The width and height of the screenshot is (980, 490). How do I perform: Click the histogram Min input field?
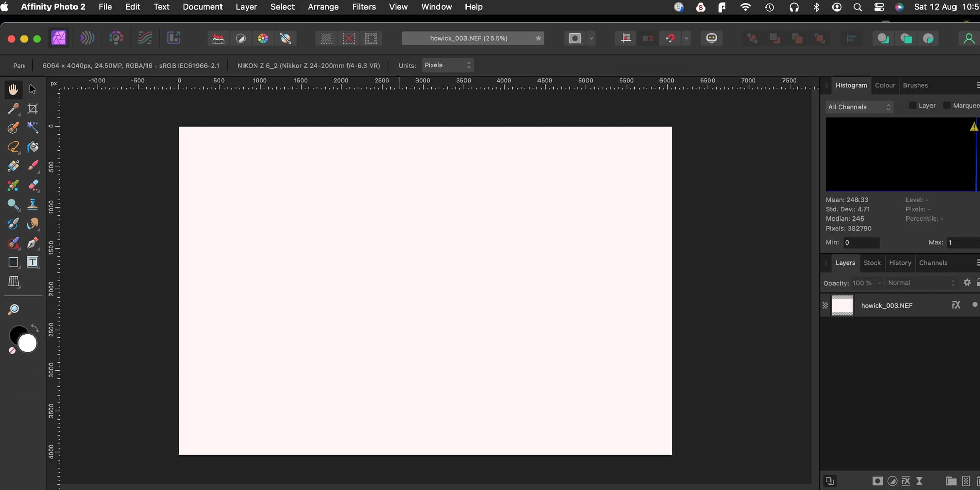coord(861,243)
